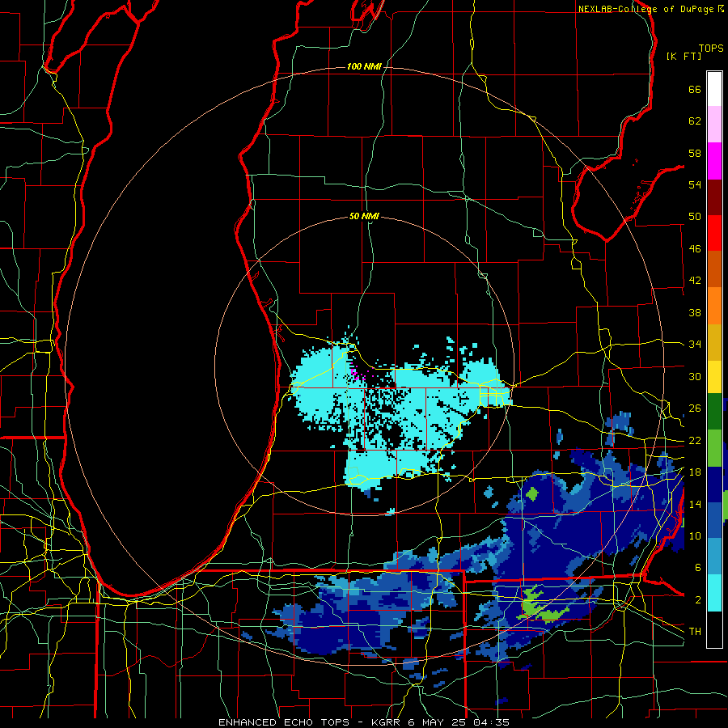Click the '22' legend value
This screenshot has width=728, height=728.
point(695,440)
